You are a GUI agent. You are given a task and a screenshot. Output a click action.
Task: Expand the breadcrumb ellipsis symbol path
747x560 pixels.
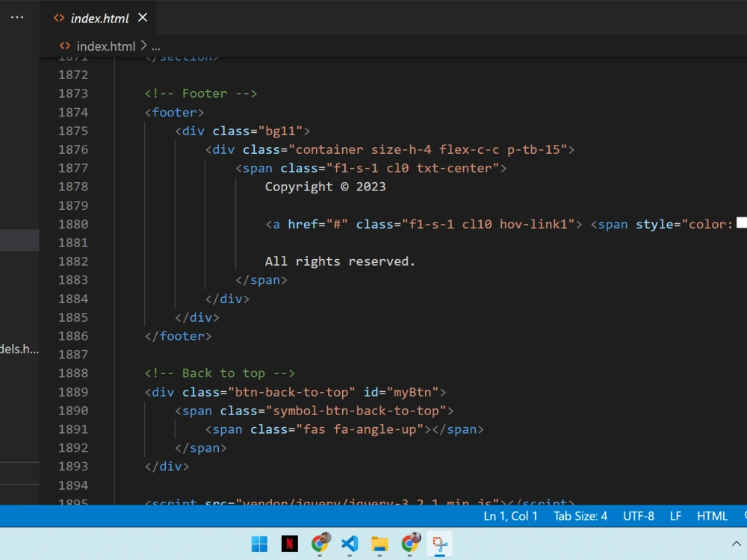click(x=156, y=46)
